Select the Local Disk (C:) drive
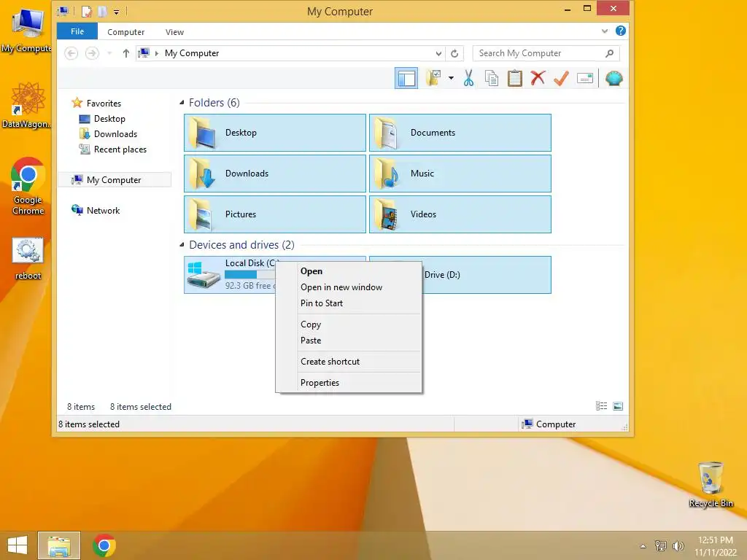The image size is (747, 560). 230,275
